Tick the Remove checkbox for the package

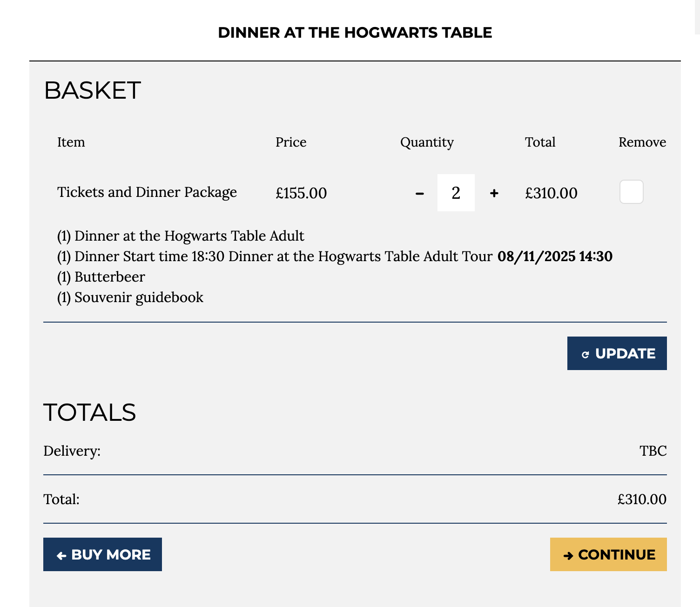[x=631, y=192]
